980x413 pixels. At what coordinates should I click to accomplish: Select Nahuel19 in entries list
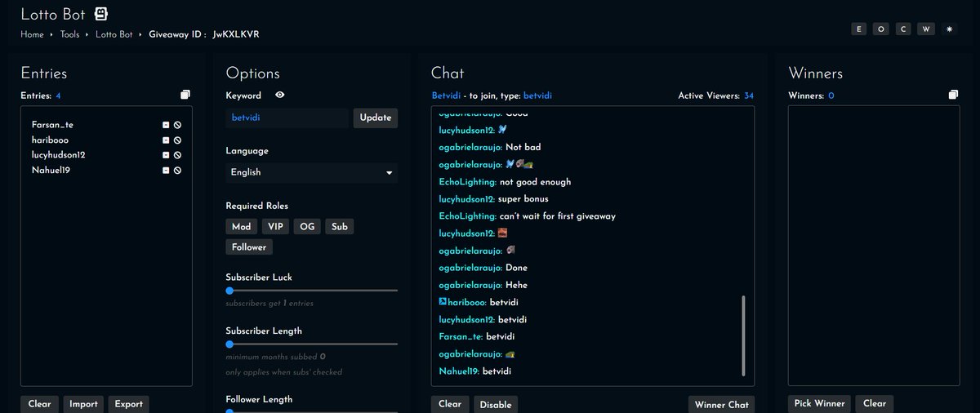pos(52,171)
